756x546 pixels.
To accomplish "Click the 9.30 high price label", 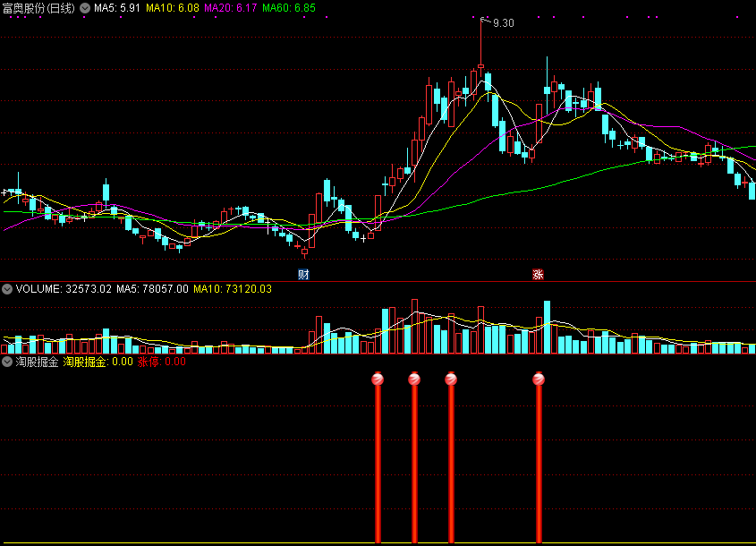I will tap(504, 23).
